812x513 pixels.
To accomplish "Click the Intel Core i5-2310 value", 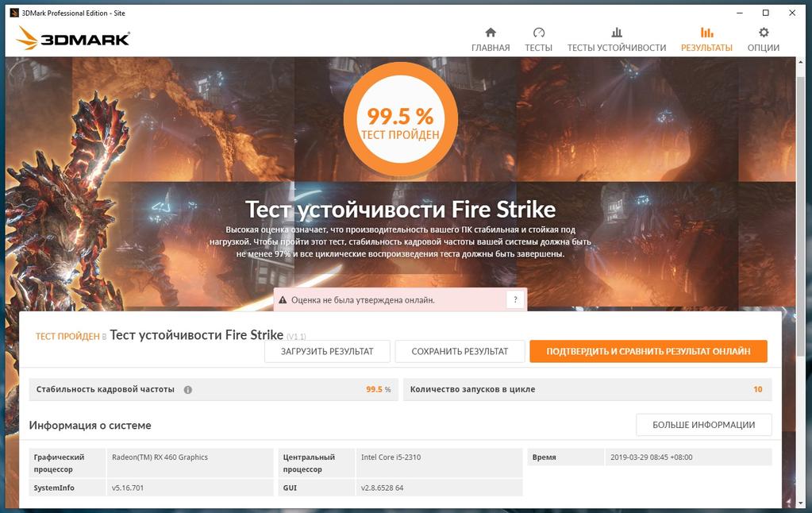I will [x=391, y=457].
